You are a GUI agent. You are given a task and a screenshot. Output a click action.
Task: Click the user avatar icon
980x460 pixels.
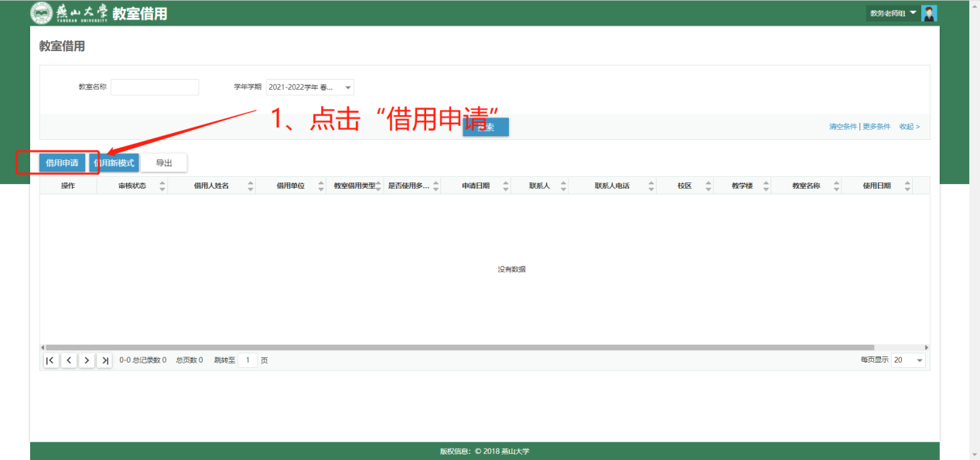pos(930,13)
